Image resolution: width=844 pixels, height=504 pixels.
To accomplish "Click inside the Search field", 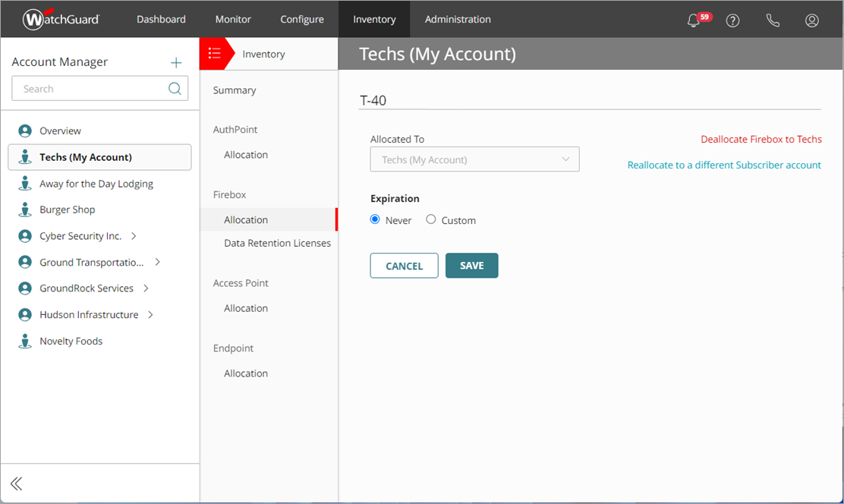I will point(91,88).
